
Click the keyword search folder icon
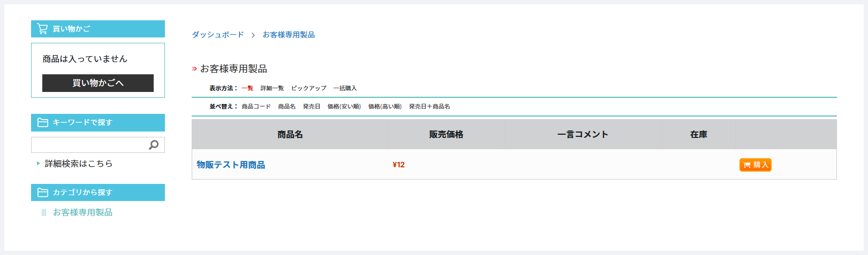tap(43, 122)
